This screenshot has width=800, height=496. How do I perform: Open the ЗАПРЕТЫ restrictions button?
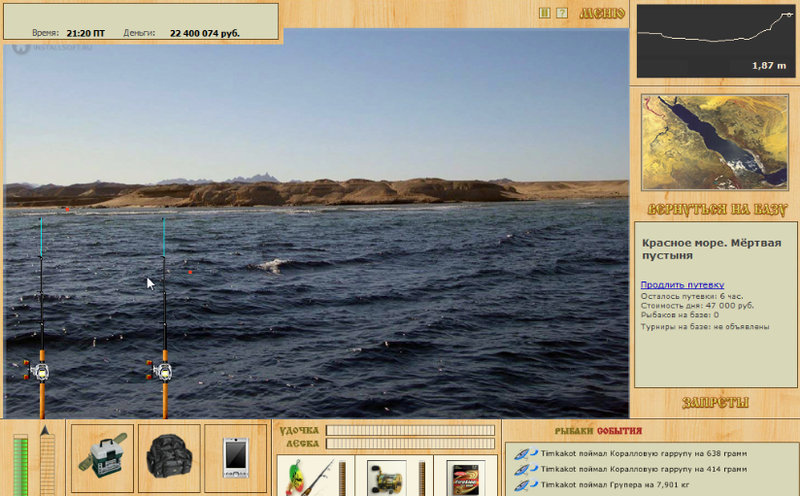[715, 403]
